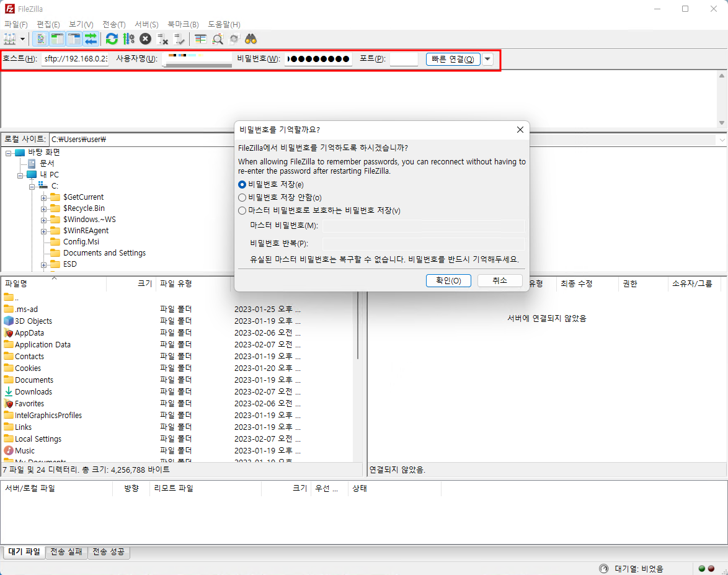Expand the $GetCurrent folder node

click(x=43, y=198)
